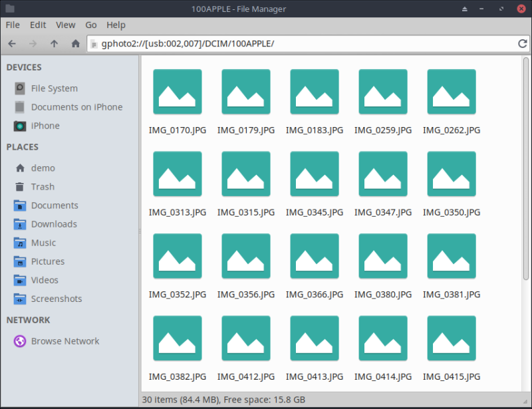Go to the Downloads folder

tap(53, 224)
